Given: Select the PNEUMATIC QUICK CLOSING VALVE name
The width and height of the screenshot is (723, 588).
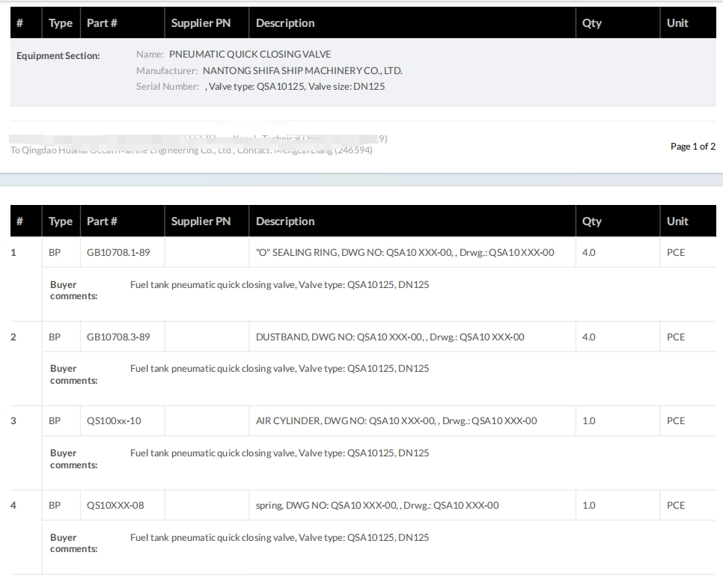Looking at the screenshot, I should click(x=250, y=54).
